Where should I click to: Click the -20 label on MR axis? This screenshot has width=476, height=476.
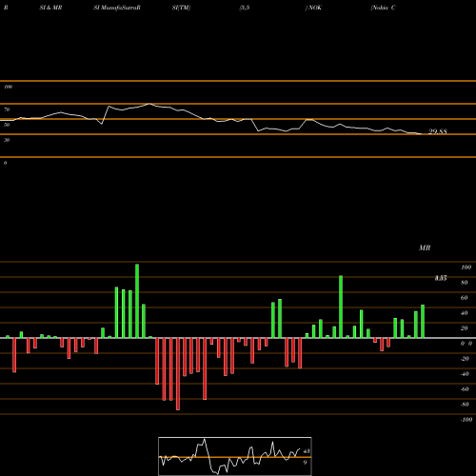click(465, 359)
